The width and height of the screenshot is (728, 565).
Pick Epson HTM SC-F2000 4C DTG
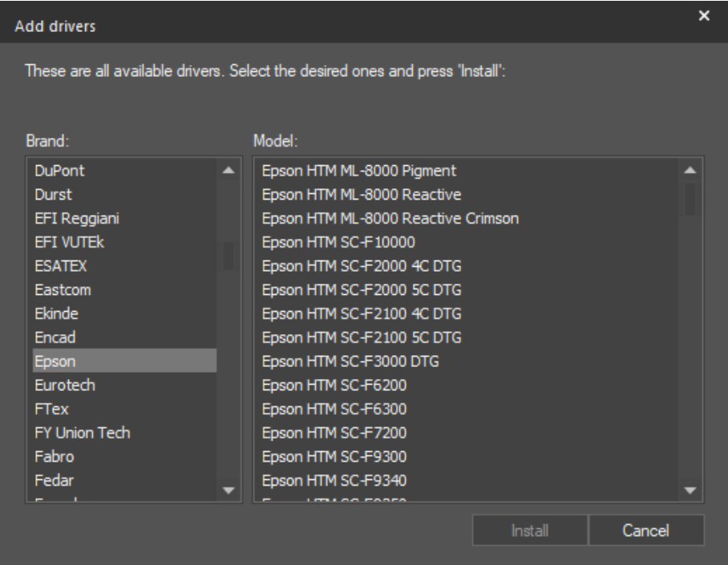(469, 265)
